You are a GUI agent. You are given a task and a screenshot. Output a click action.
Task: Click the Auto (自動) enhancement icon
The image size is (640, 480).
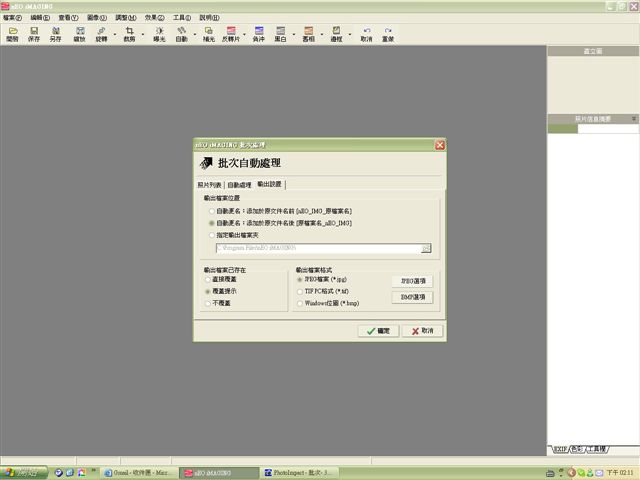click(182, 34)
